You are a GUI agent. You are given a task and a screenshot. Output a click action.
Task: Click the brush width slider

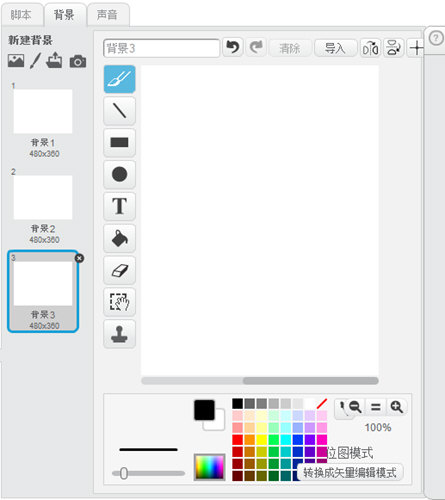pos(148,473)
